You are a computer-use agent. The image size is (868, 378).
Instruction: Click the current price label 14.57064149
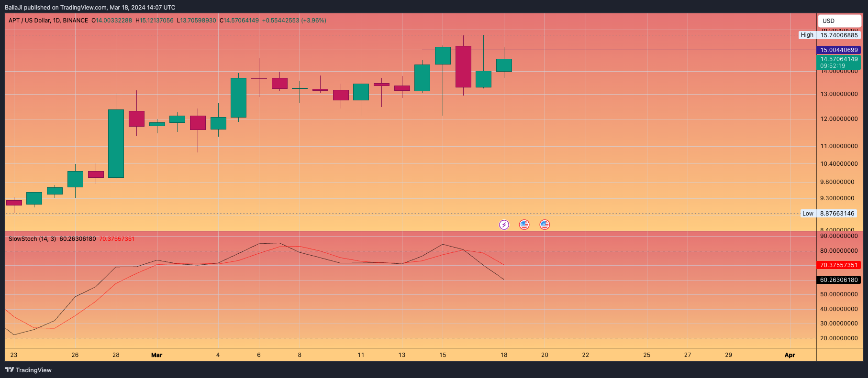pyautogui.click(x=839, y=59)
